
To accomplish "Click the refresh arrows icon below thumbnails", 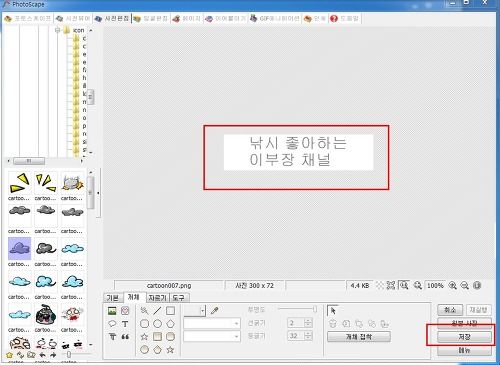I will pyautogui.click(x=20, y=355).
